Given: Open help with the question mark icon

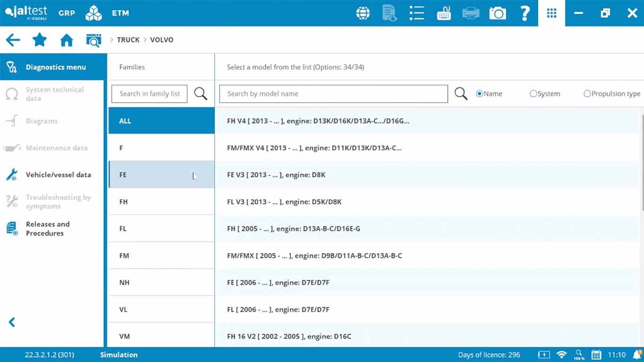Looking at the screenshot, I should 525,13.
